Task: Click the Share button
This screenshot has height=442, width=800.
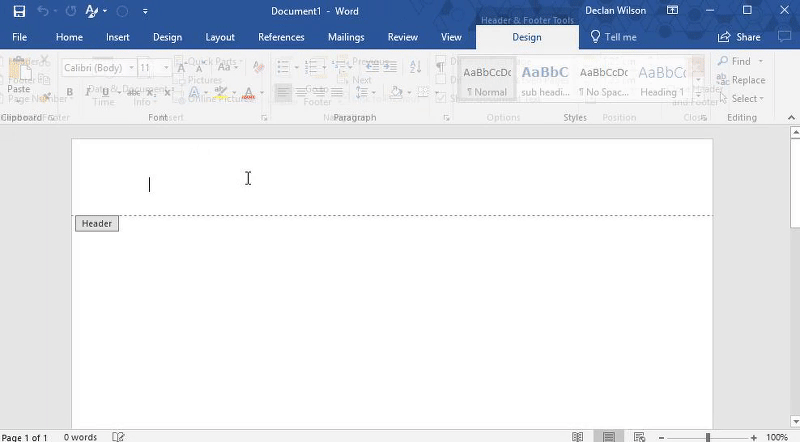Action: tap(739, 37)
